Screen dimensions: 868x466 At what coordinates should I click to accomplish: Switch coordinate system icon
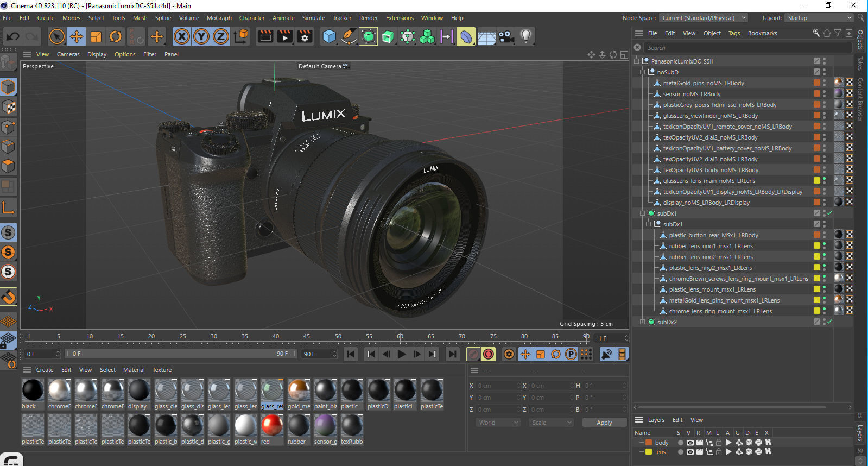(x=241, y=36)
